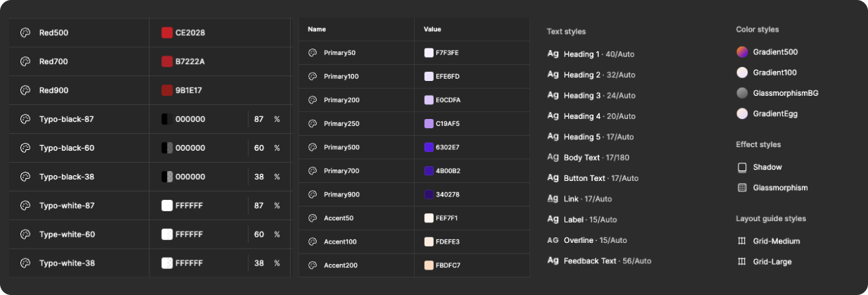This screenshot has height=295, width=868.
Task: Click the Value column header
Action: click(x=432, y=30)
